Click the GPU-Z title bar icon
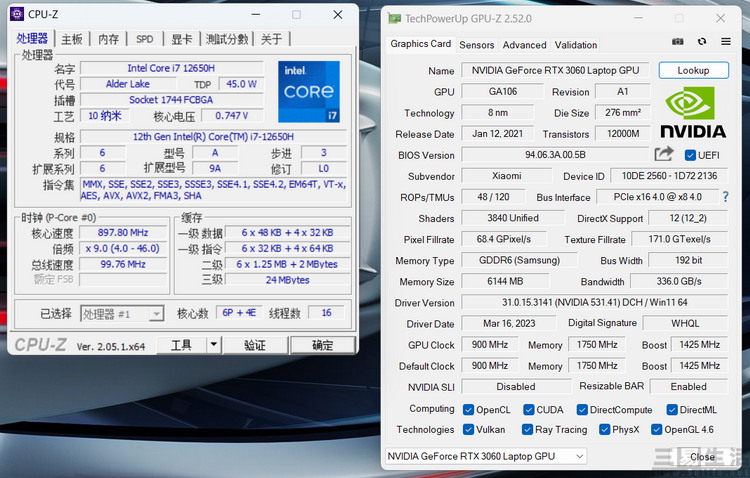This screenshot has height=478, width=750. 395,19
